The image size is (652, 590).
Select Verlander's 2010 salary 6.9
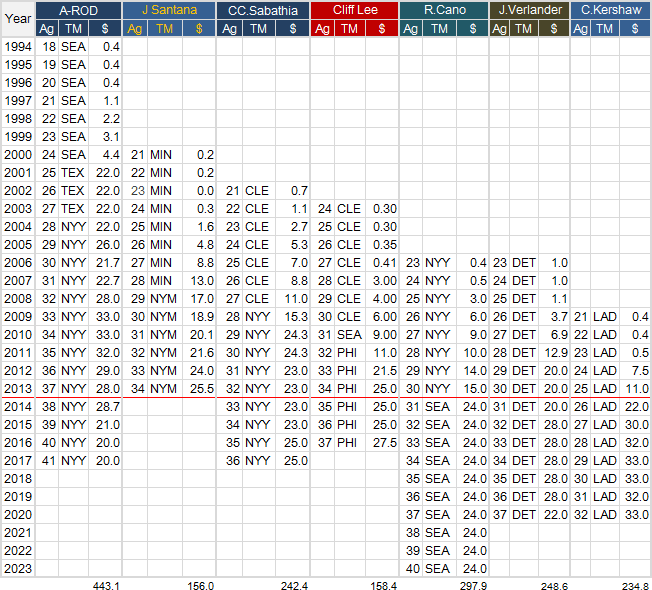pyautogui.click(x=554, y=335)
